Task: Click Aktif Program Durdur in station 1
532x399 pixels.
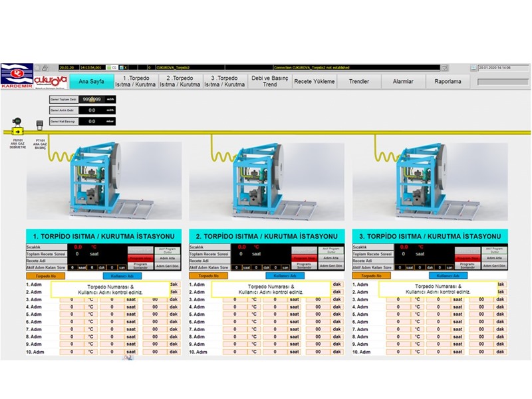Action: (168, 251)
